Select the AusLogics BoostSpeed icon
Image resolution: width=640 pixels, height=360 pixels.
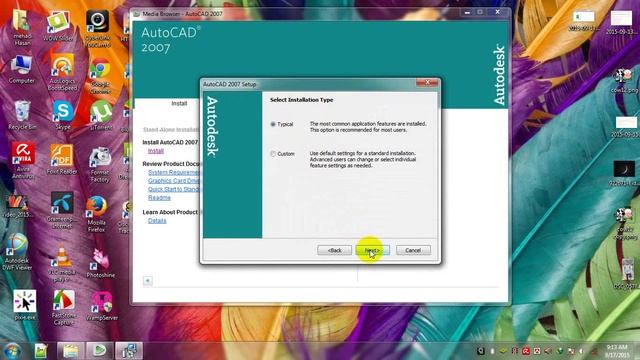tap(62, 72)
